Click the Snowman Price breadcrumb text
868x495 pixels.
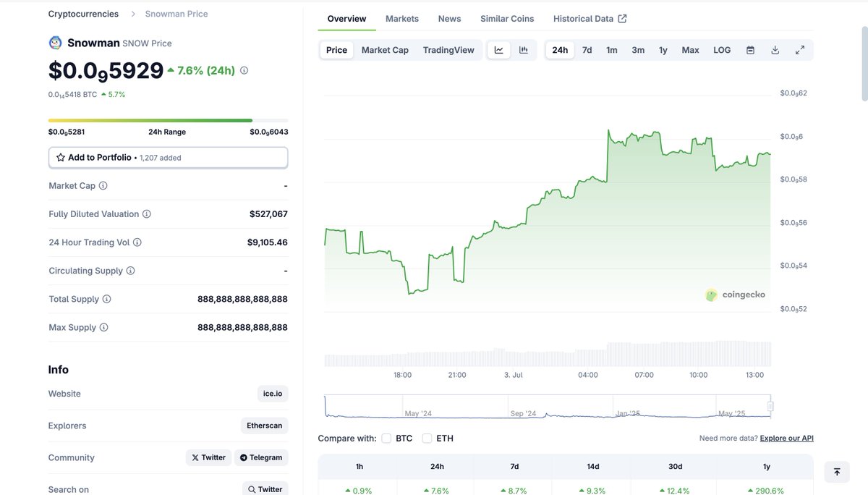176,14
